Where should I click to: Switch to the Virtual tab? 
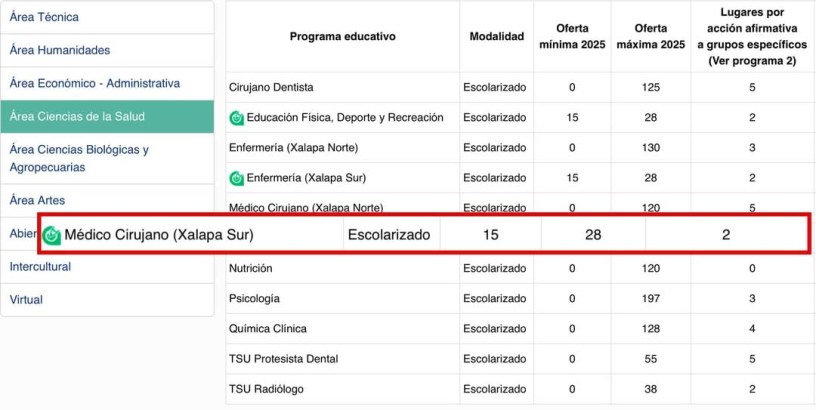pos(26,299)
